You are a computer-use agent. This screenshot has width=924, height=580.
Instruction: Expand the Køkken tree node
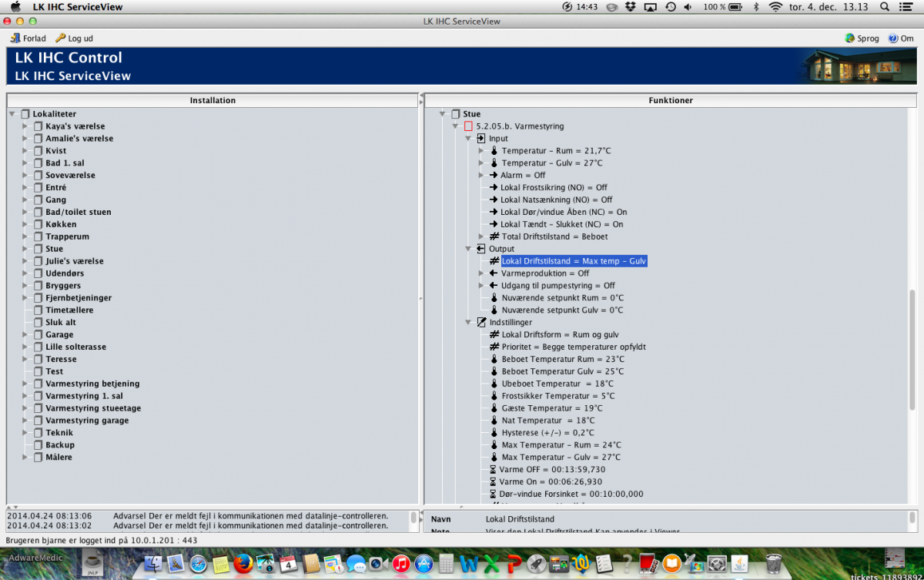click(x=25, y=225)
